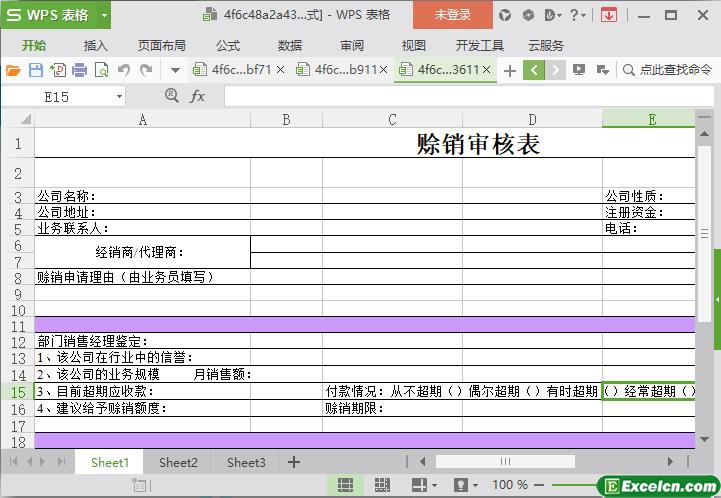Click the Save icon in quick toolbar
The width and height of the screenshot is (721, 498).
click(x=35, y=70)
